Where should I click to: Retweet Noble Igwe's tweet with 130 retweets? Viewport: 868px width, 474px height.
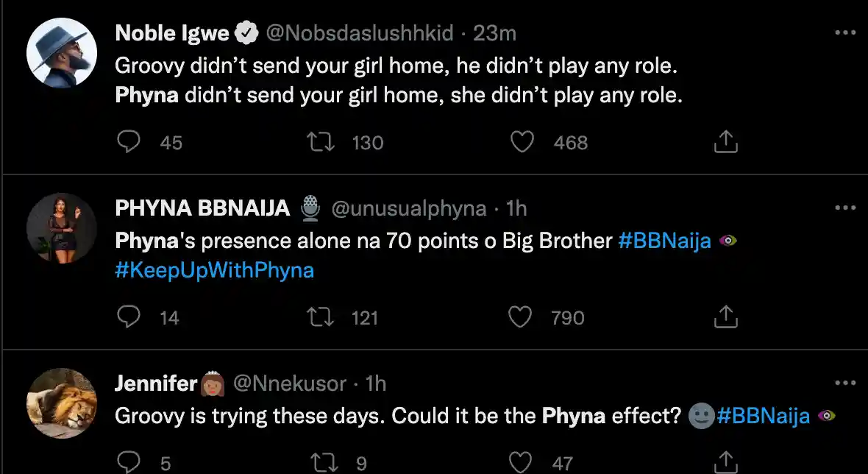[x=321, y=142]
